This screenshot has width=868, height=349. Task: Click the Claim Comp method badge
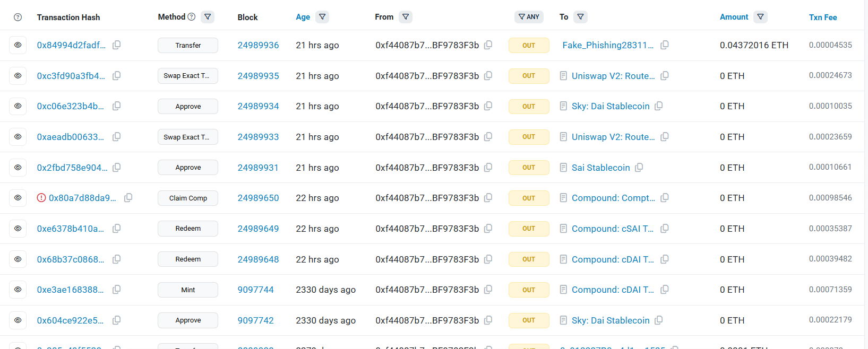[188, 198]
